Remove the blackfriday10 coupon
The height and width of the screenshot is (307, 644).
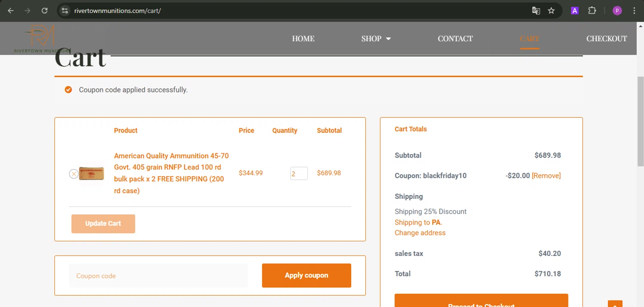(x=546, y=176)
